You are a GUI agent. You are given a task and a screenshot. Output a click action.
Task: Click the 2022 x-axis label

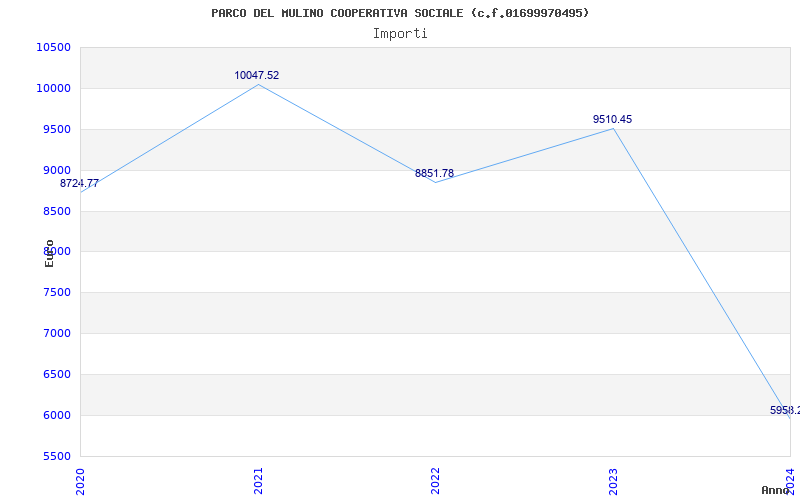[435, 481]
